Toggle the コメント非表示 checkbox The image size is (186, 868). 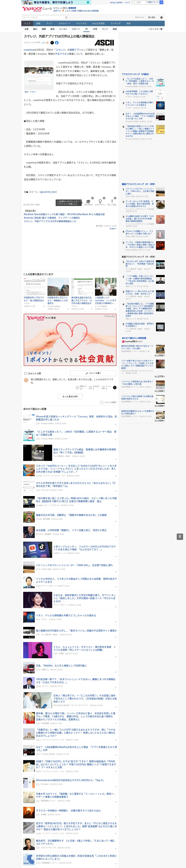pos(102,402)
